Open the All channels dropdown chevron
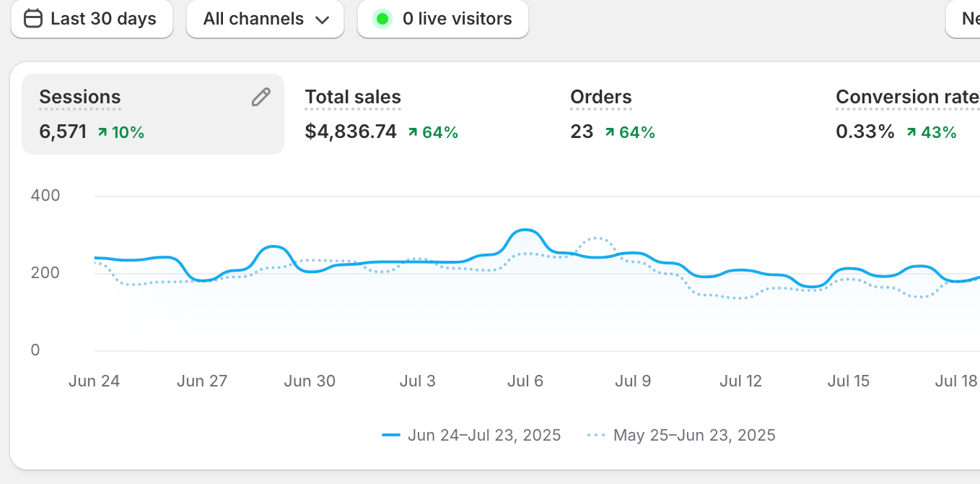980x484 pixels. (x=323, y=20)
